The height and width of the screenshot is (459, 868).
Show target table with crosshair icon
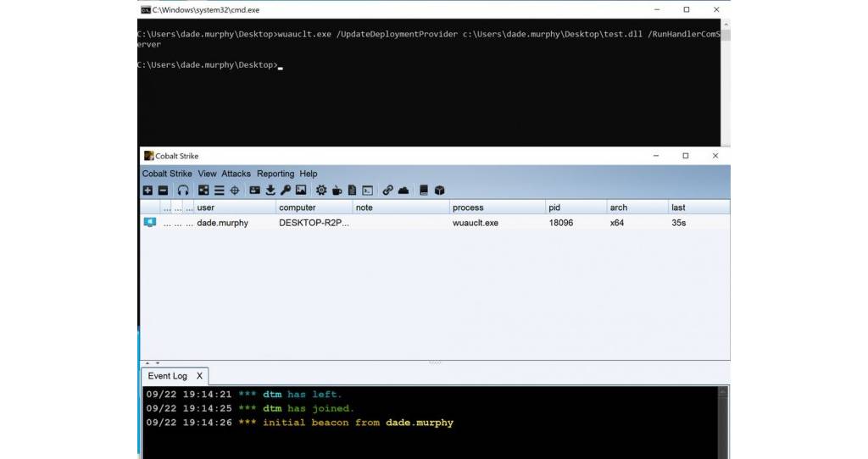[235, 191]
